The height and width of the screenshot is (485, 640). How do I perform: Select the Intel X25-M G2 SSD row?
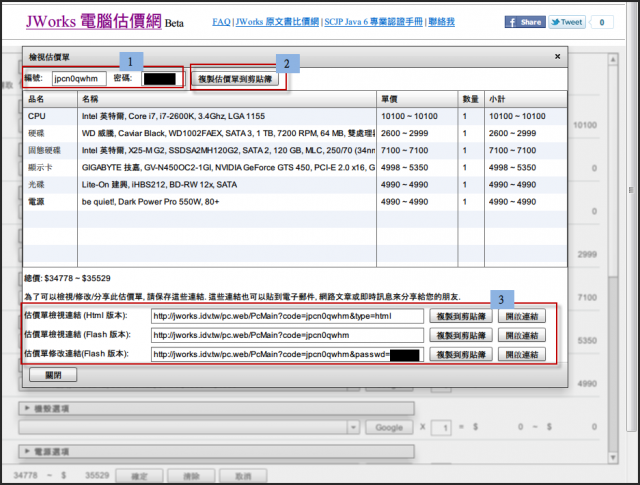(295, 151)
